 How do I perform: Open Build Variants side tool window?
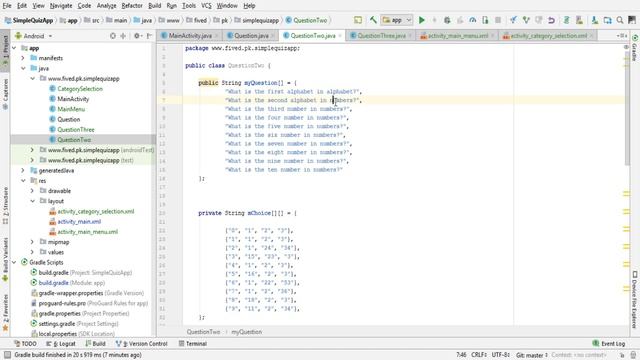click(5, 260)
